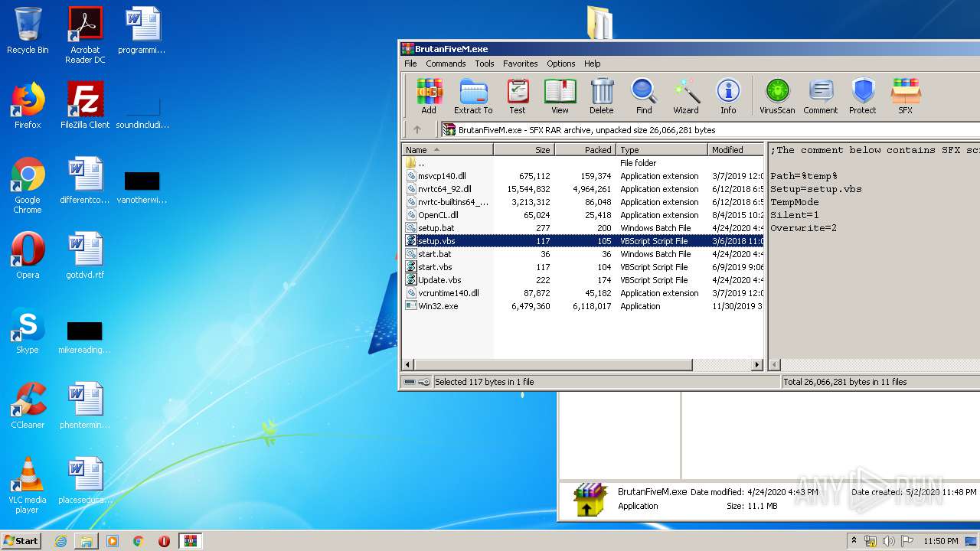Select nvrtc64_92.dll in the file list
The image size is (980, 551).
[x=583, y=189]
